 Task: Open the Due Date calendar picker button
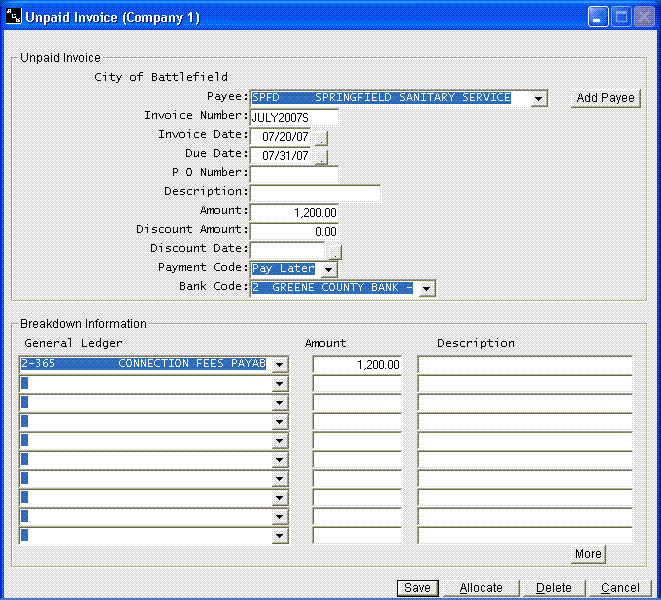click(x=321, y=156)
